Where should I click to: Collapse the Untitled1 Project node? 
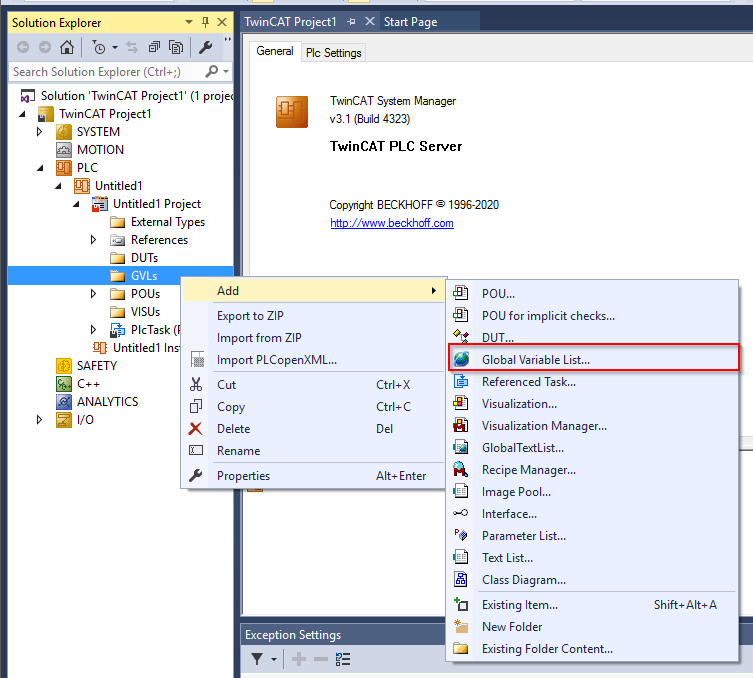click(x=76, y=204)
